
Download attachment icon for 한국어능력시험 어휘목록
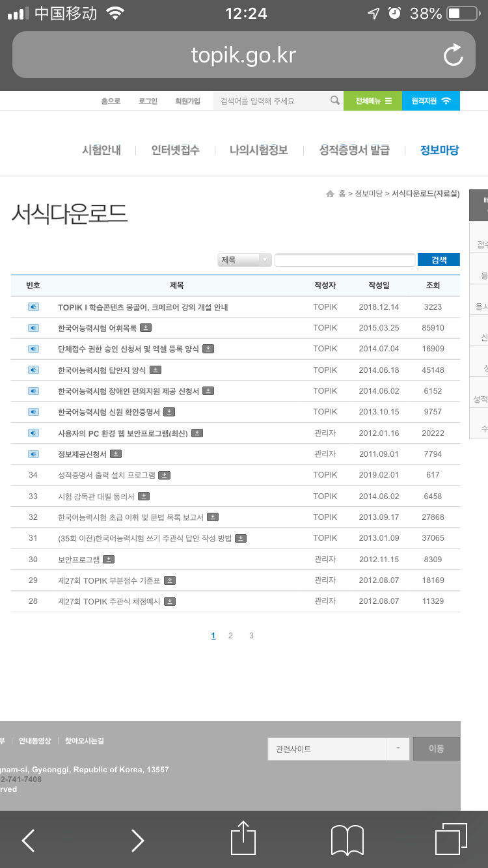pos(146,328)
